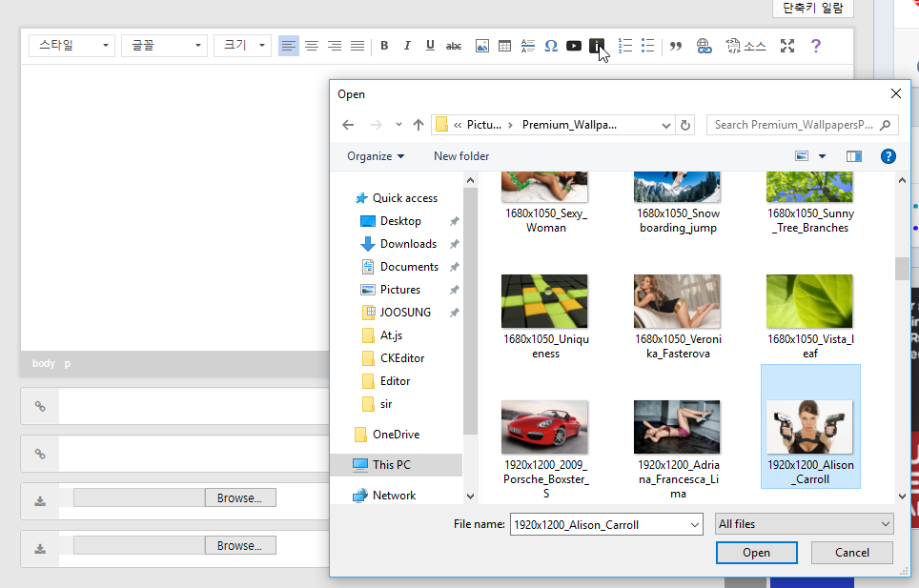Select Downloads in Quick access

[x=408, y=244]
